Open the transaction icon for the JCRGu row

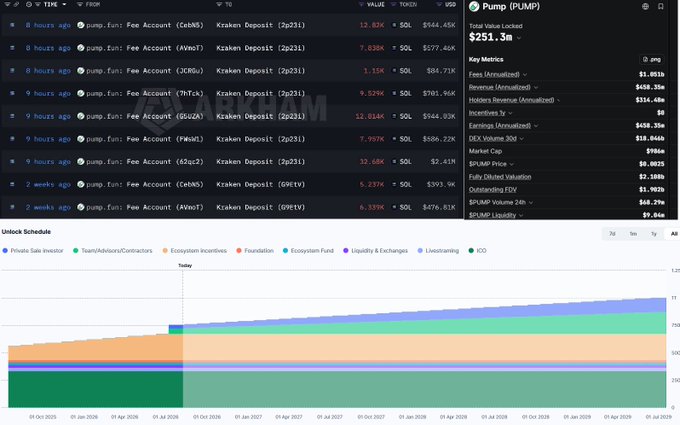point(12,71)
